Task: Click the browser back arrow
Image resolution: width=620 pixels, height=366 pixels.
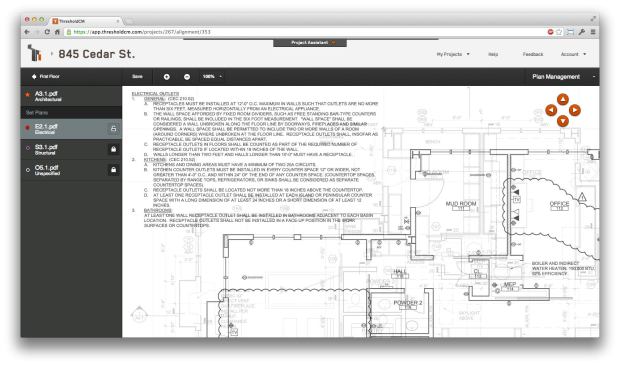Action: click(x=27, y=32)
